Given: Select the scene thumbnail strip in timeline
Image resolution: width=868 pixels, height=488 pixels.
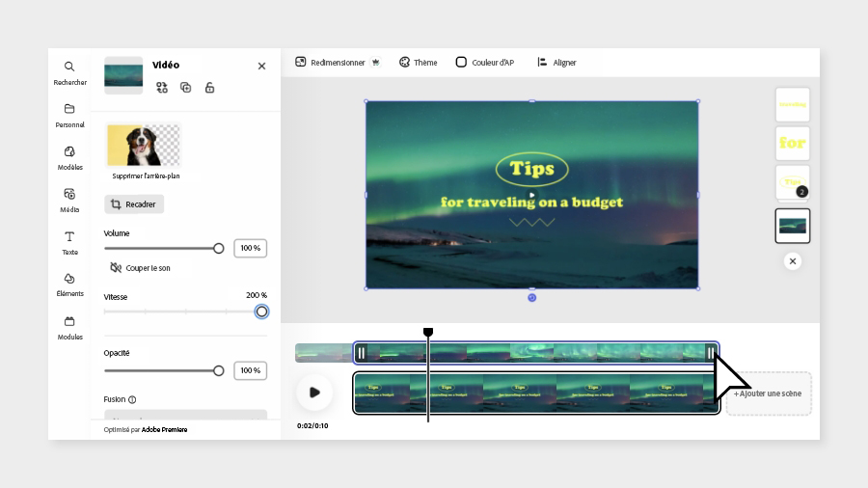Looking at the screenshot, I should 536,393.
